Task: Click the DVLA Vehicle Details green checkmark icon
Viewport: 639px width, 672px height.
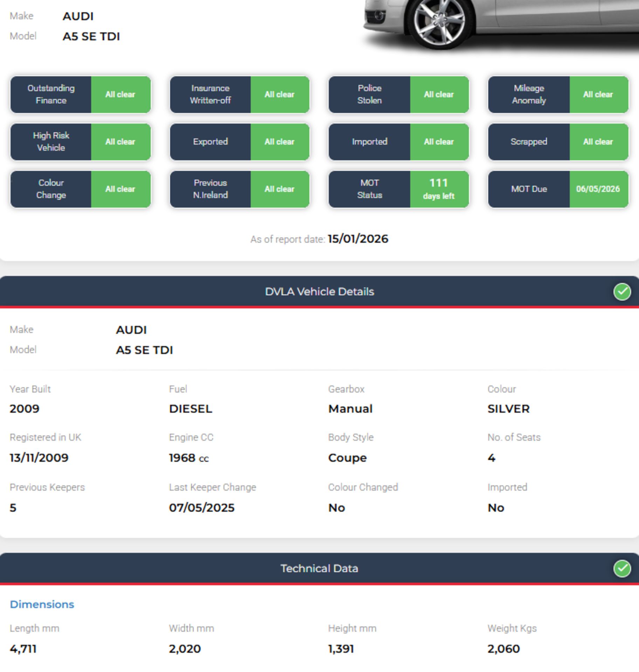Action: 622,292
